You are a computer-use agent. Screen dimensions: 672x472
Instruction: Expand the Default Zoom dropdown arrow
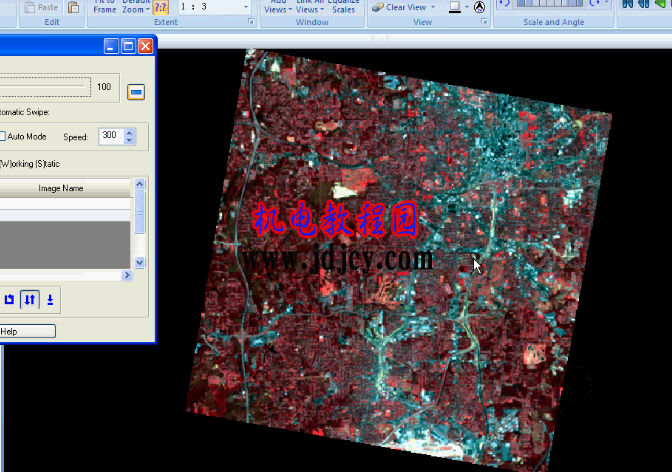[147, 10]
